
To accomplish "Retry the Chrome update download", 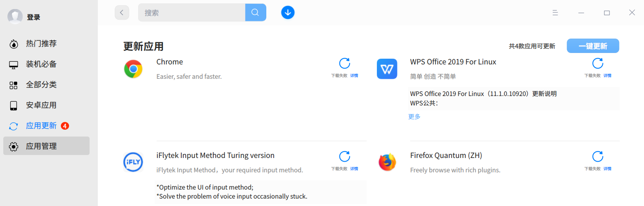I will click(x=344, y=64).
